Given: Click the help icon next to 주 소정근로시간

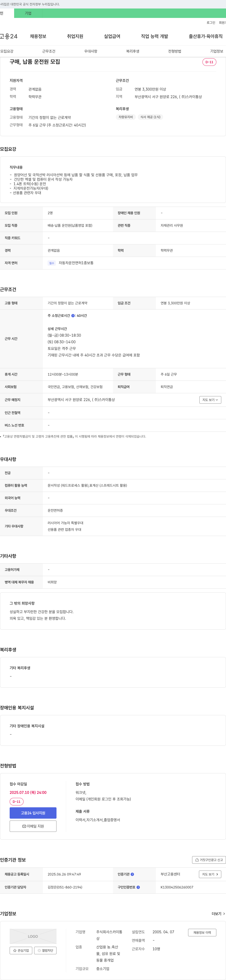Looking at the screenshot, I should click(x=73, y=316).
